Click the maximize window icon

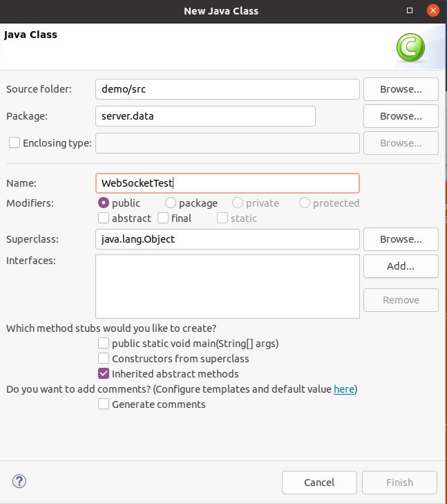click(x=410, y=10)
